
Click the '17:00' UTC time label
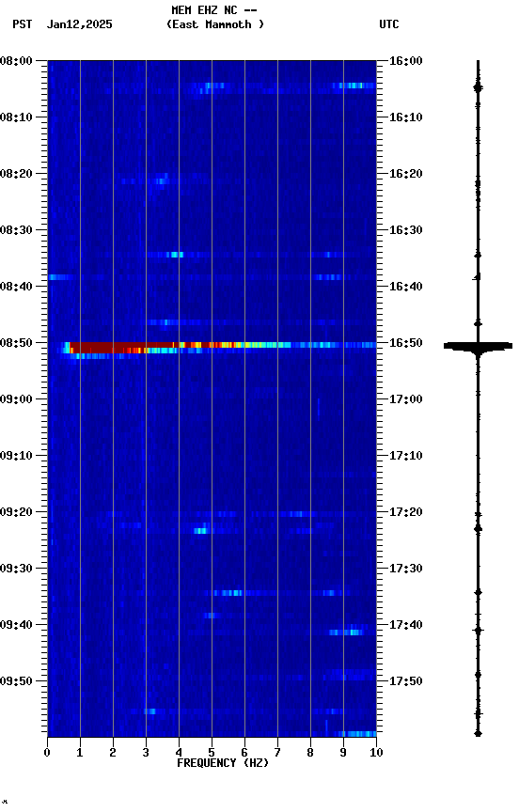406,399
